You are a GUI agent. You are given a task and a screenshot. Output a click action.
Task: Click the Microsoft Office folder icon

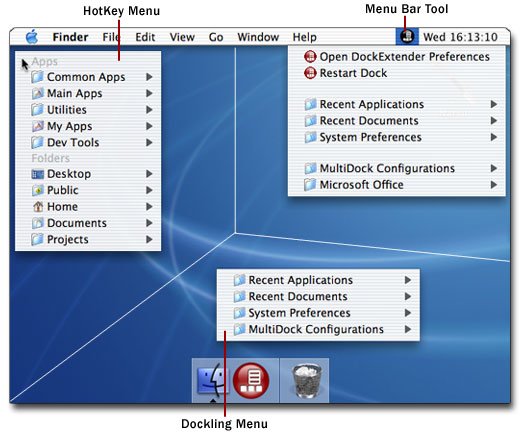click(310, 185)
